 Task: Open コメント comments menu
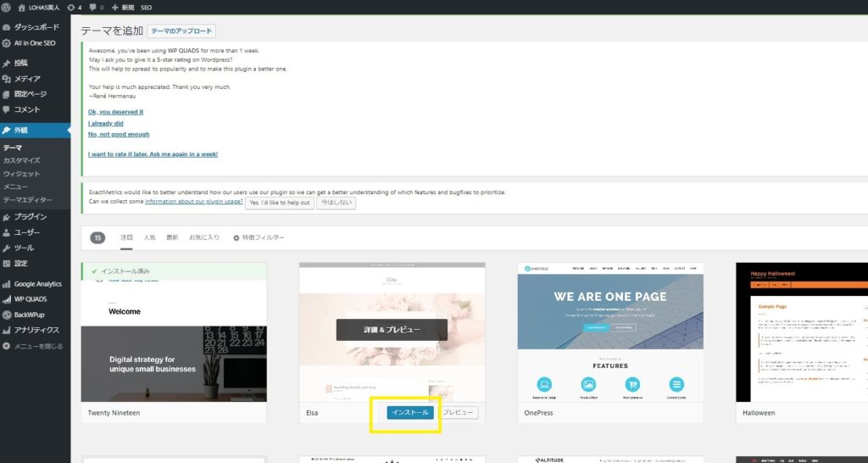35,109
